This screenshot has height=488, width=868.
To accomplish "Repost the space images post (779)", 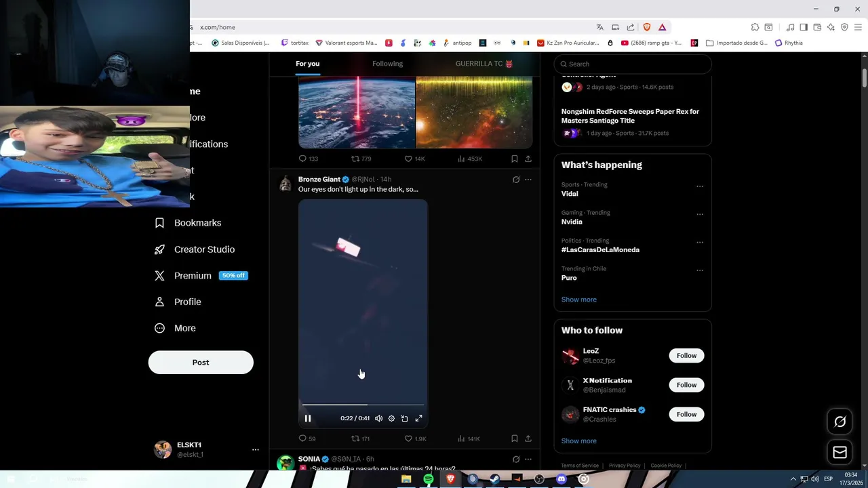I will [x=361, y=159].
